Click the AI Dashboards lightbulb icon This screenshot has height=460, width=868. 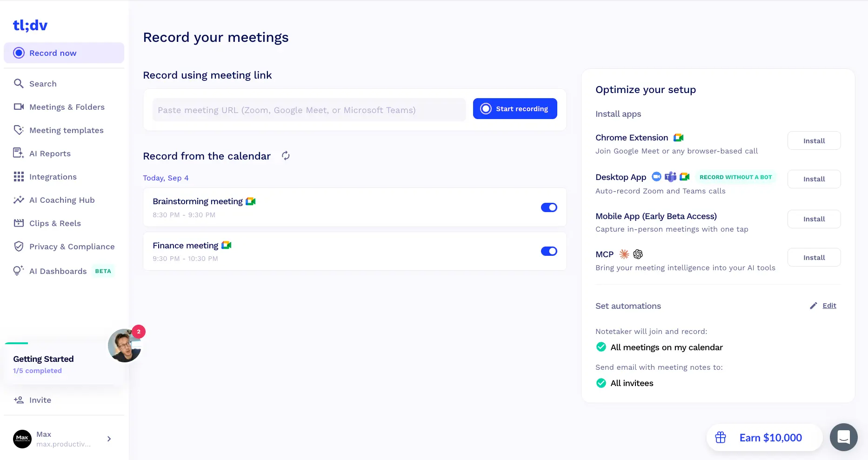(x=19, y=271)
